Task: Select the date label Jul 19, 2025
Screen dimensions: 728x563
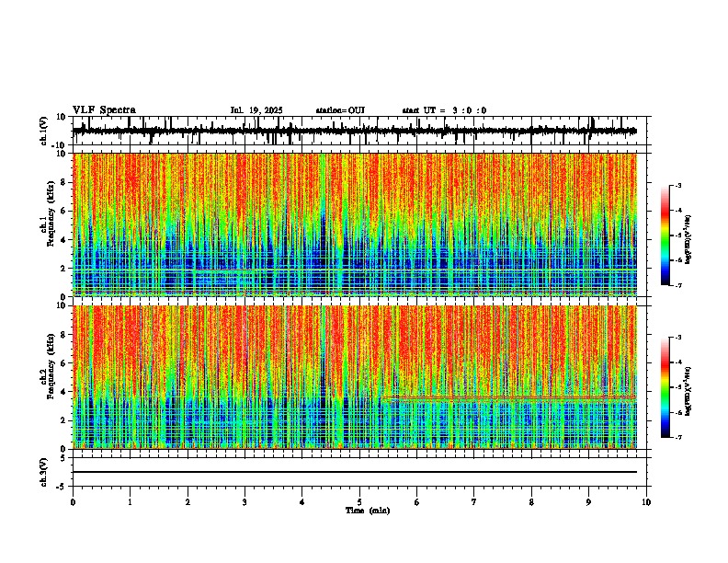Action: click(x=256, y=110)
